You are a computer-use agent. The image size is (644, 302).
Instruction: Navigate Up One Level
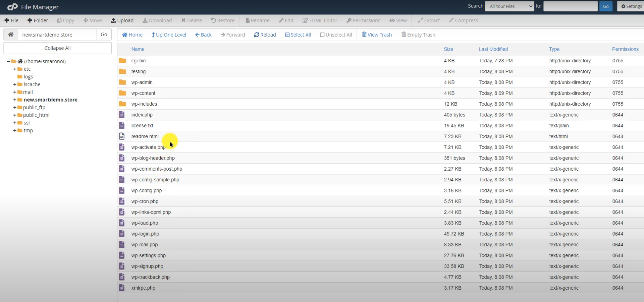(x=169, y=35)
